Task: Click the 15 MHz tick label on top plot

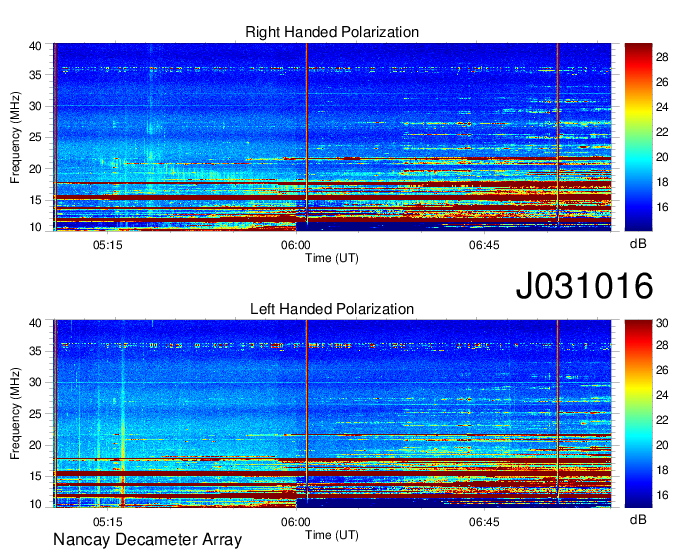Action: click(x=35, y=200)
